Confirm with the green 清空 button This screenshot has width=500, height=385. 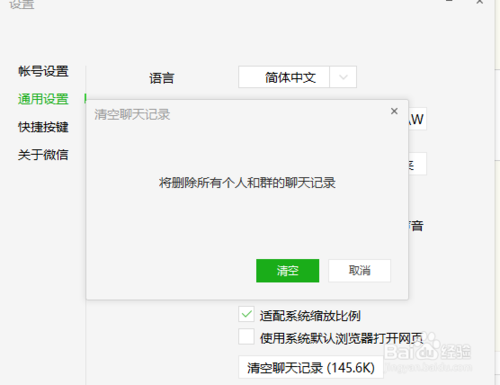(x=287, y=270)
